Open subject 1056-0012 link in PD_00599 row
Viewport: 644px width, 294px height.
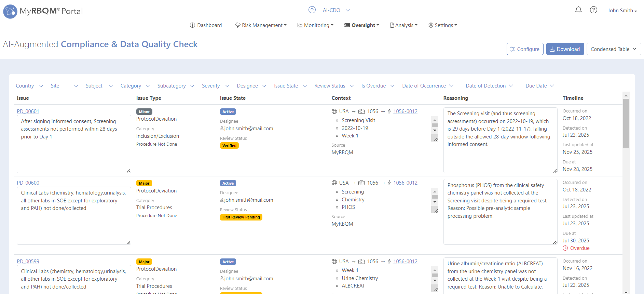coord(405,262)
